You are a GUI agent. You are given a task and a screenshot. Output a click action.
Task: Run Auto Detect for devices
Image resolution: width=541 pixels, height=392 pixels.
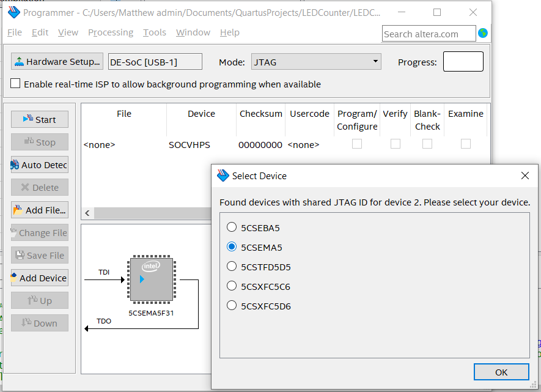[40, 165]
